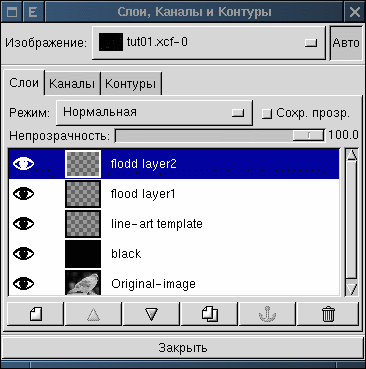Lower layer with the down triangle button
This screenshot has height=369, width=366.
click(151, 314)
